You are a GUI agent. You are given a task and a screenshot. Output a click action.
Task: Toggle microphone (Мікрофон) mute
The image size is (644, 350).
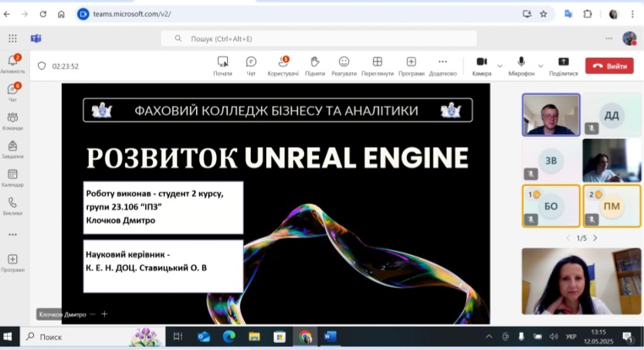click(x=521, y=65)
